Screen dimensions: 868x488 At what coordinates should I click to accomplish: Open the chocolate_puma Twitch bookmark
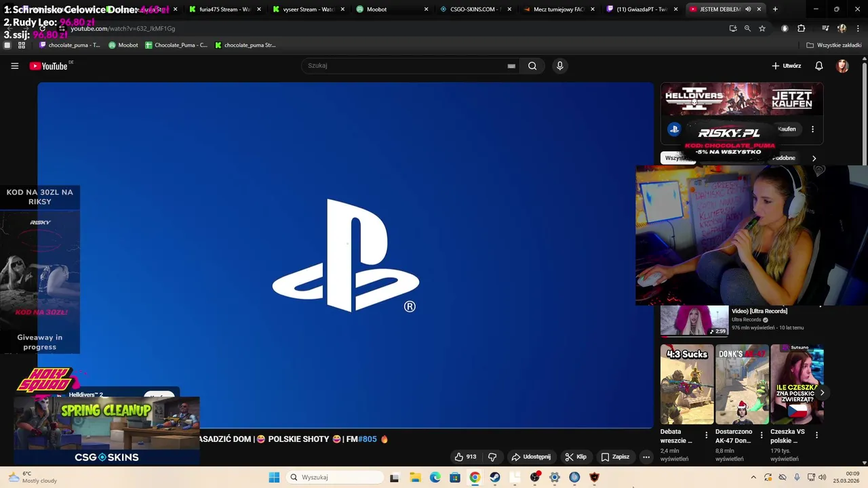[x=70, y=45]
